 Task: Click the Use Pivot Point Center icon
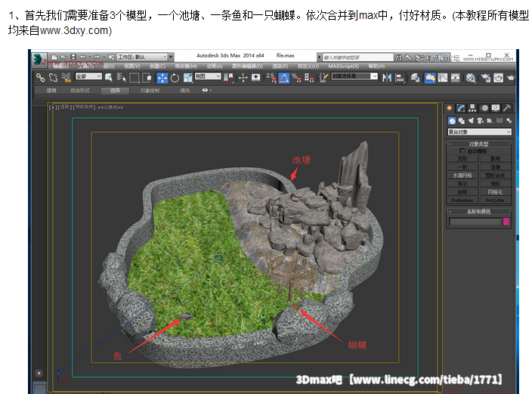pos(229,78)
